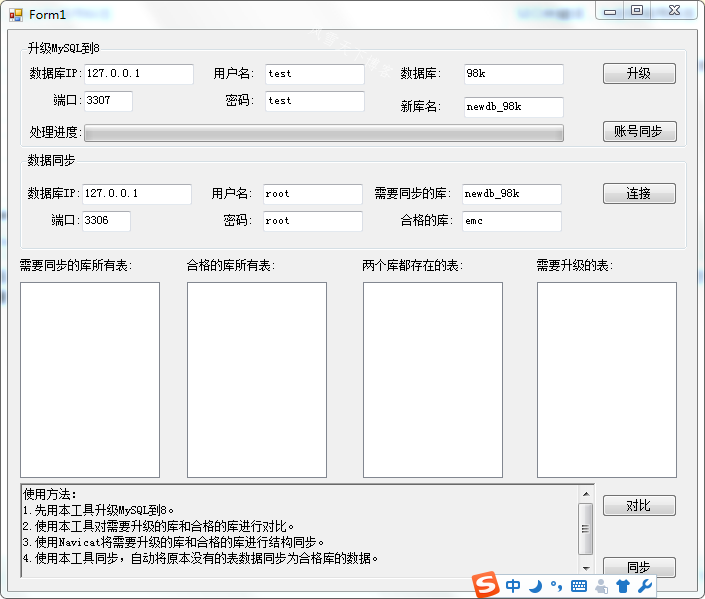
Task: Open the soft keyboard icon in IME bar
Action: click(579, 586)
